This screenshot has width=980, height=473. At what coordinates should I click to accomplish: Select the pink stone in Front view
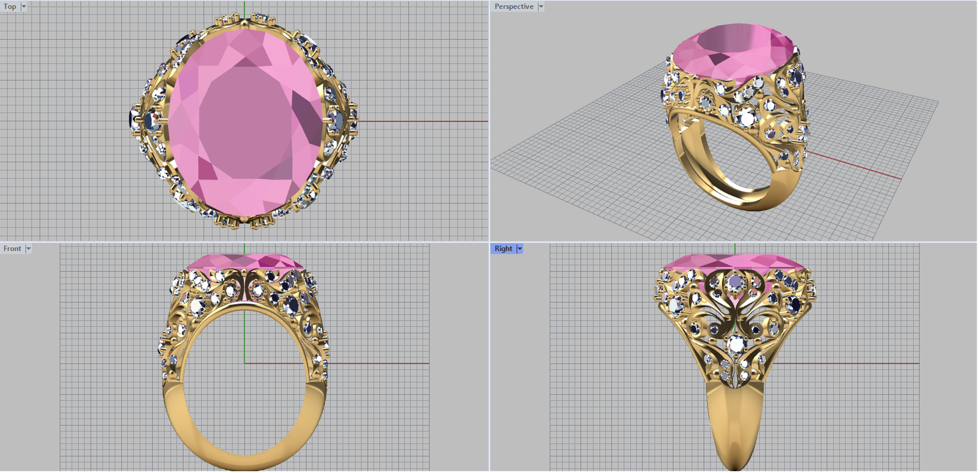pos(245,262)
